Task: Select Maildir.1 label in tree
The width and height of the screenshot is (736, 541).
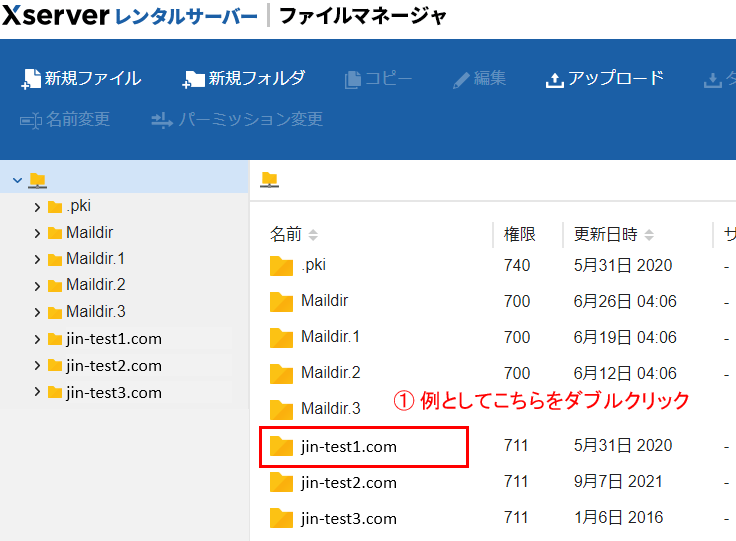Action: (95, 259)
